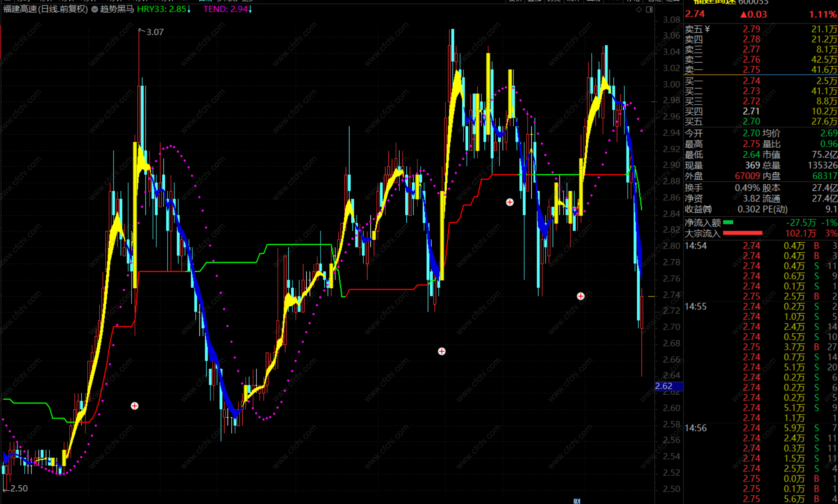Click the 财 marker at chart bottom
This screenshot has height=504, width=838.
tap(577, 501)
